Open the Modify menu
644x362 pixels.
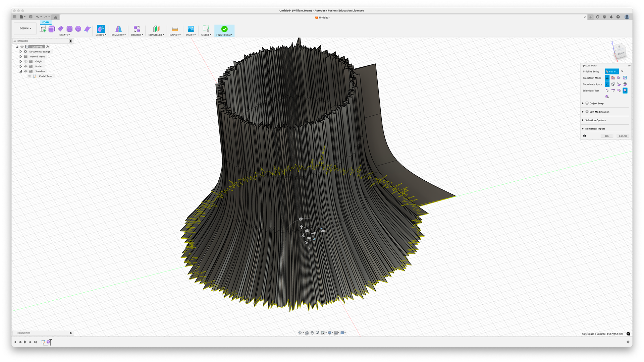tap(101, 35)
